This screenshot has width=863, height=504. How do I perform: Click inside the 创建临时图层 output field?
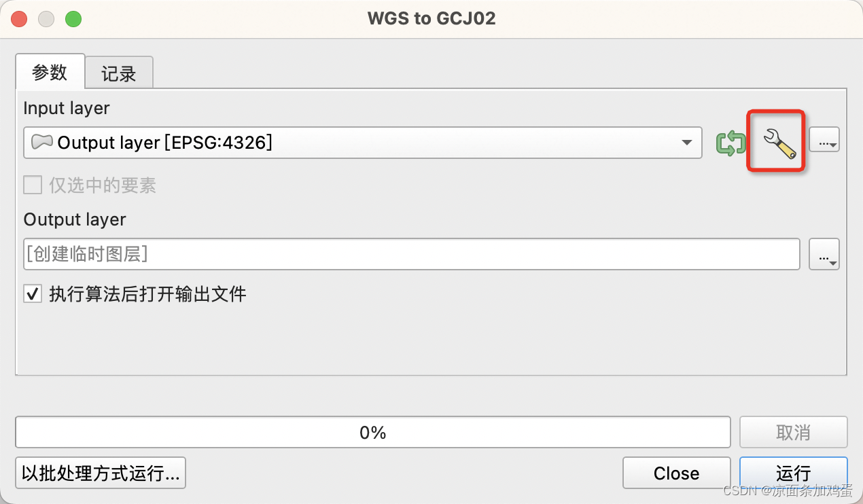(408, 253)
